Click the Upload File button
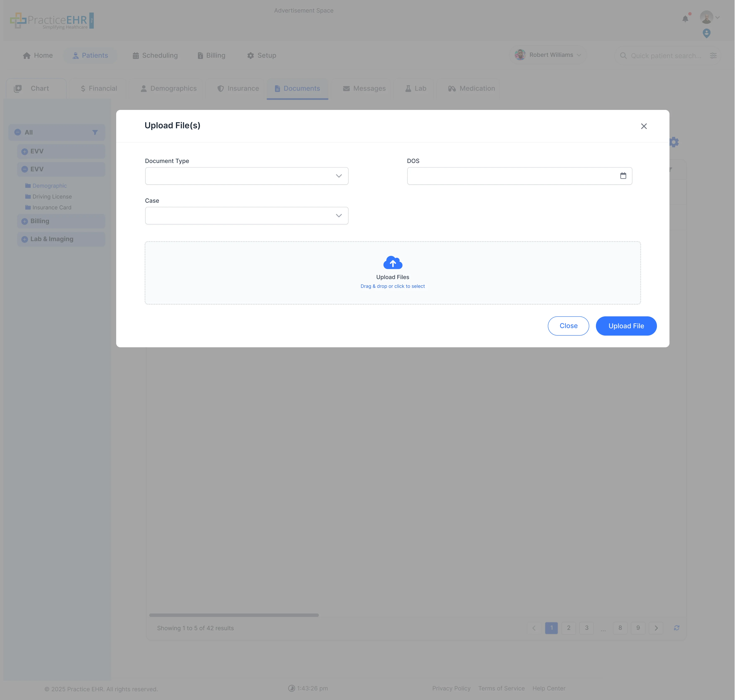Viewport: 738px width, 700px height. point(626,326)
